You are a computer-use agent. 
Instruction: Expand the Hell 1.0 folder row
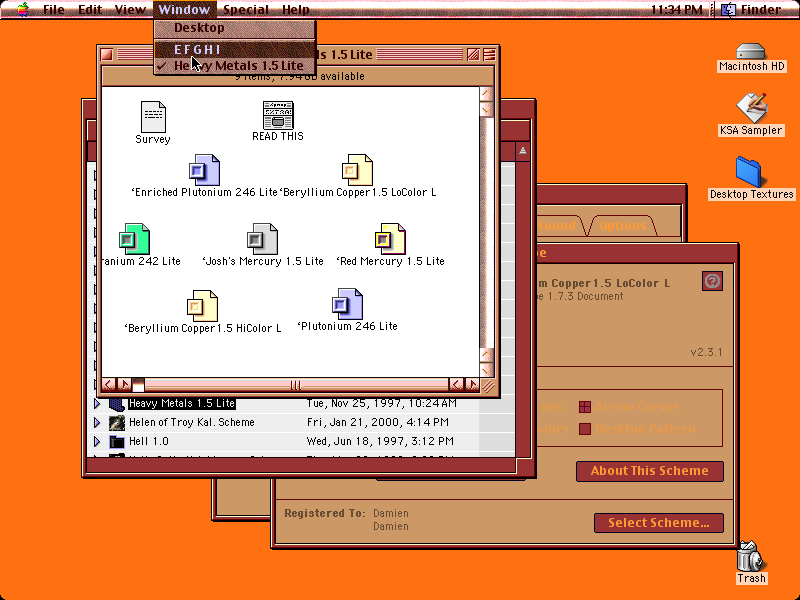tap(97, 441)
